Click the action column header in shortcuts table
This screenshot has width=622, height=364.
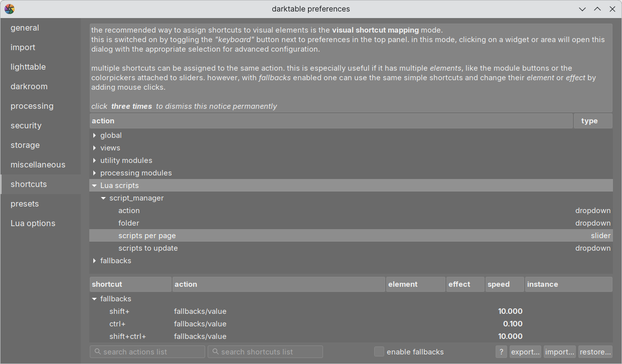279,284
